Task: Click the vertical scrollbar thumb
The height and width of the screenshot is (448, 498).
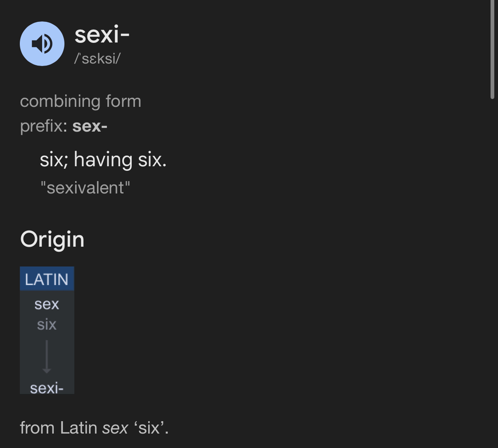Action: pos(492,50)
